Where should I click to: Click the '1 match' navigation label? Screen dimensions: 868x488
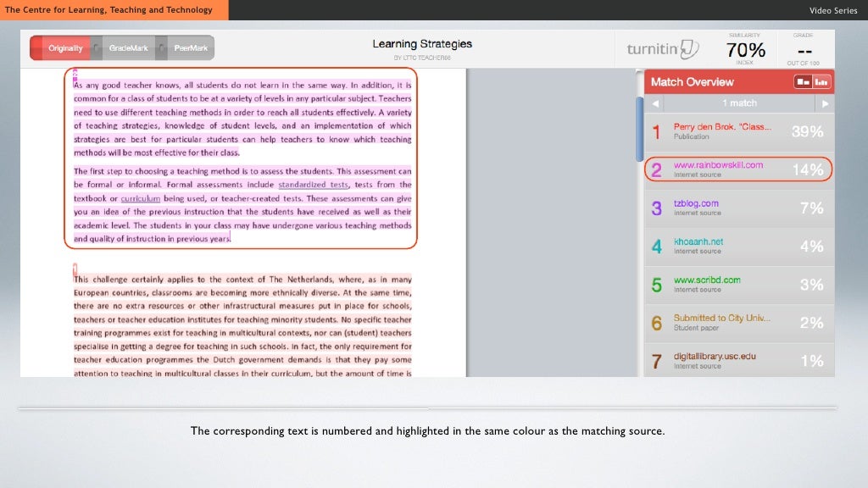click(x=739, y=103)
